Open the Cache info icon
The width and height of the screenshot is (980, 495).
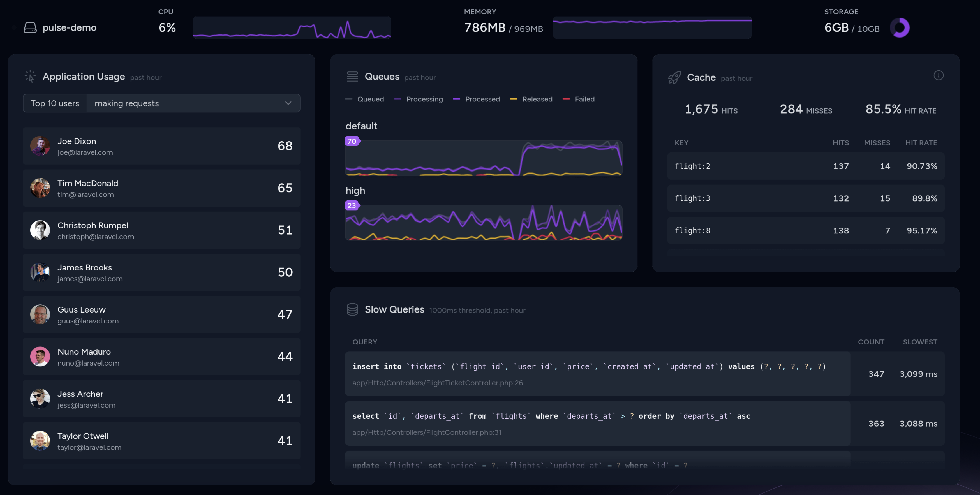pos(938,75)
